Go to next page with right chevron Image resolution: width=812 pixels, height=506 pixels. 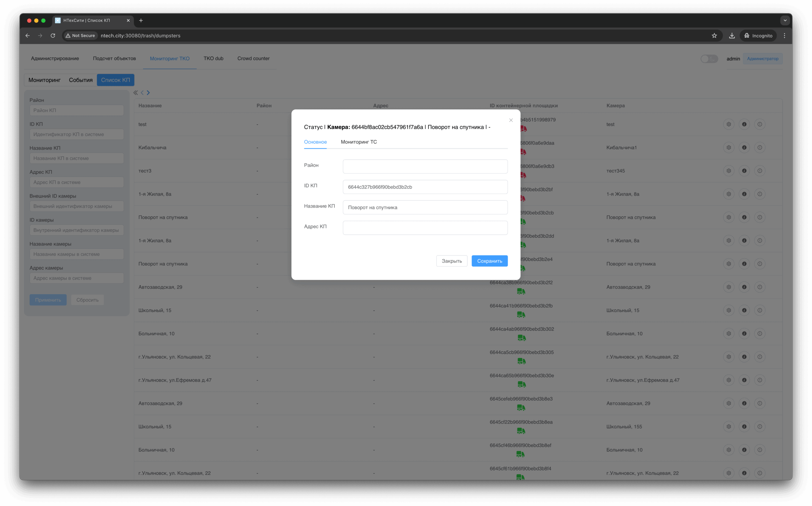click(148, 93)
